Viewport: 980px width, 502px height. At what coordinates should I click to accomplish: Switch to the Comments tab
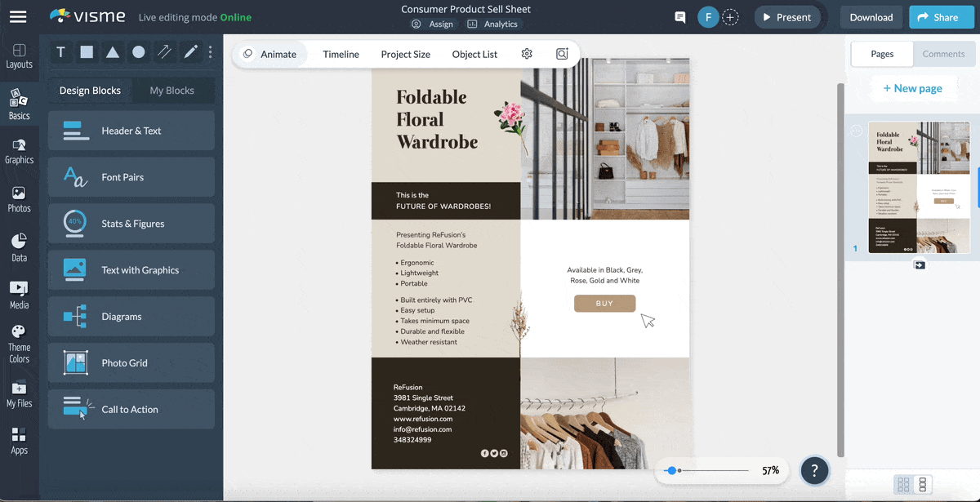(x=944, y=54)
